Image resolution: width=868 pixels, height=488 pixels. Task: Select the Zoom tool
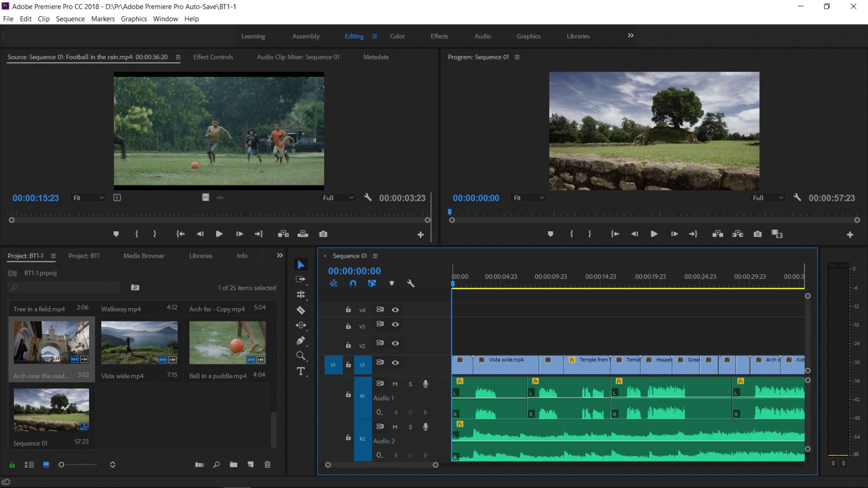(x=301, y=356)
